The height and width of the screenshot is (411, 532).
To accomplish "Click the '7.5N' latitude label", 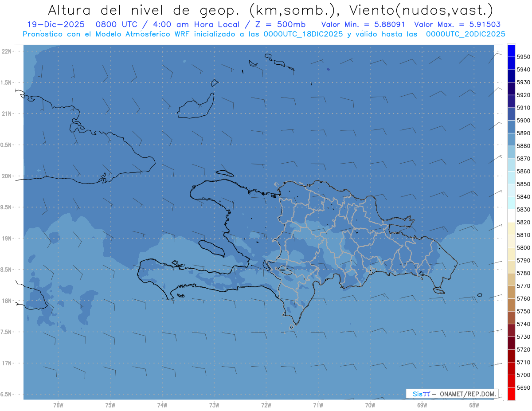I will click(7, 332).
